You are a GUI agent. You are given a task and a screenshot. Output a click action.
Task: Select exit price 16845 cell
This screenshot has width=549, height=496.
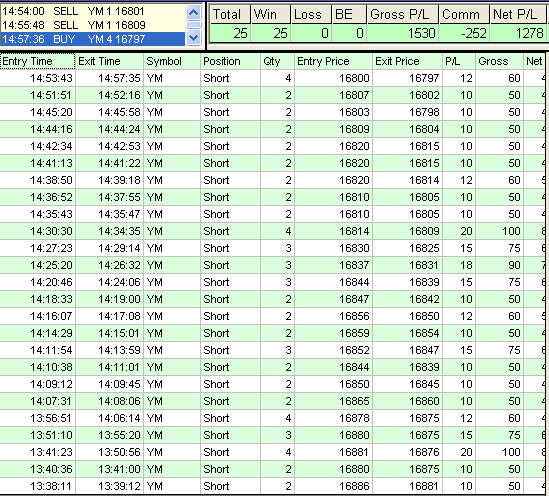[x=407, y=384]
